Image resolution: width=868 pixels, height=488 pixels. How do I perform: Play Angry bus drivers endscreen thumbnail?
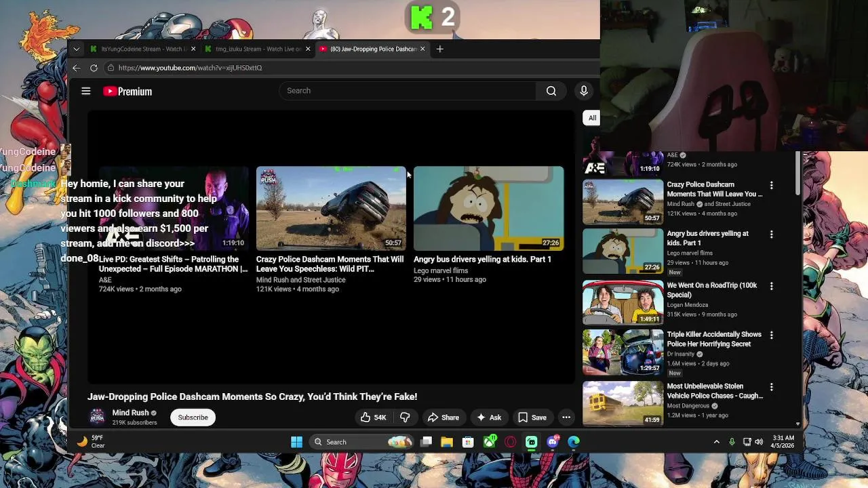click(x=488, y=208)
